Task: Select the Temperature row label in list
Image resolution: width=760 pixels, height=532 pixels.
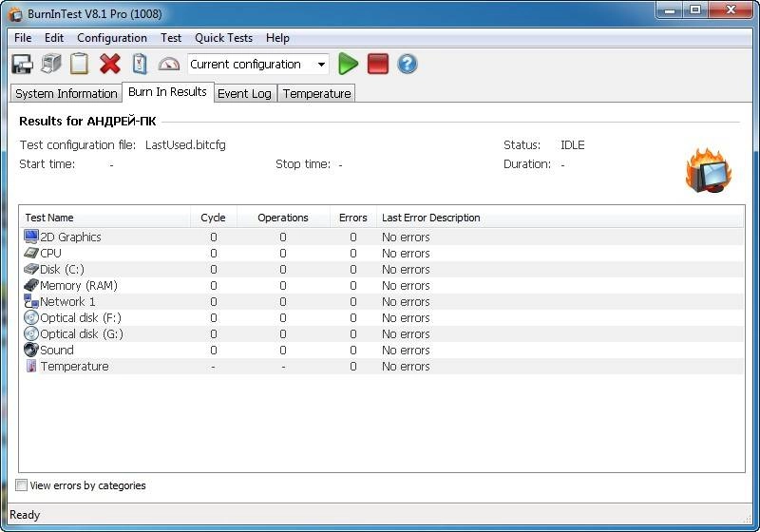Action: click(x=75, y=367)
